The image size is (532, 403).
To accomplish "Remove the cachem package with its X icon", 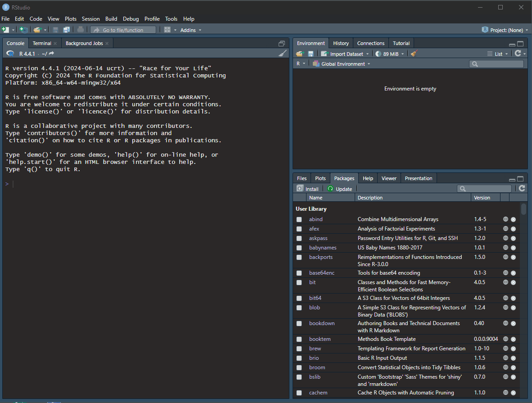I will pos(514,393).
